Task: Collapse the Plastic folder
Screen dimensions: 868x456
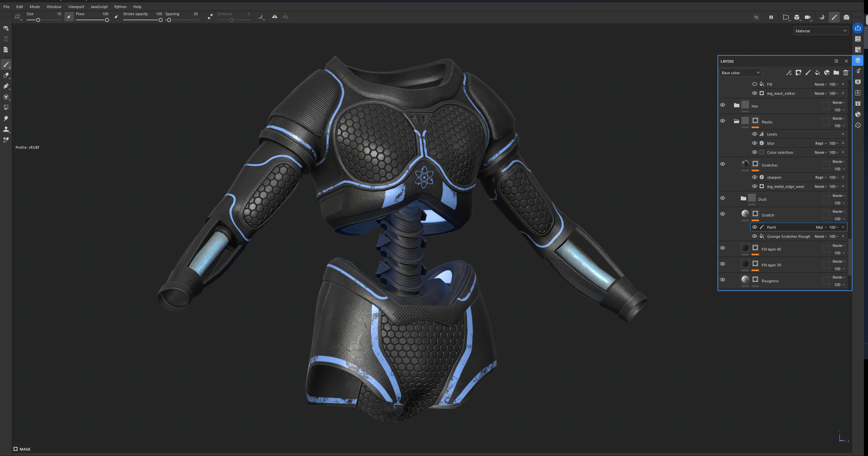Action: pyautogui.click(x=736, y=121)
